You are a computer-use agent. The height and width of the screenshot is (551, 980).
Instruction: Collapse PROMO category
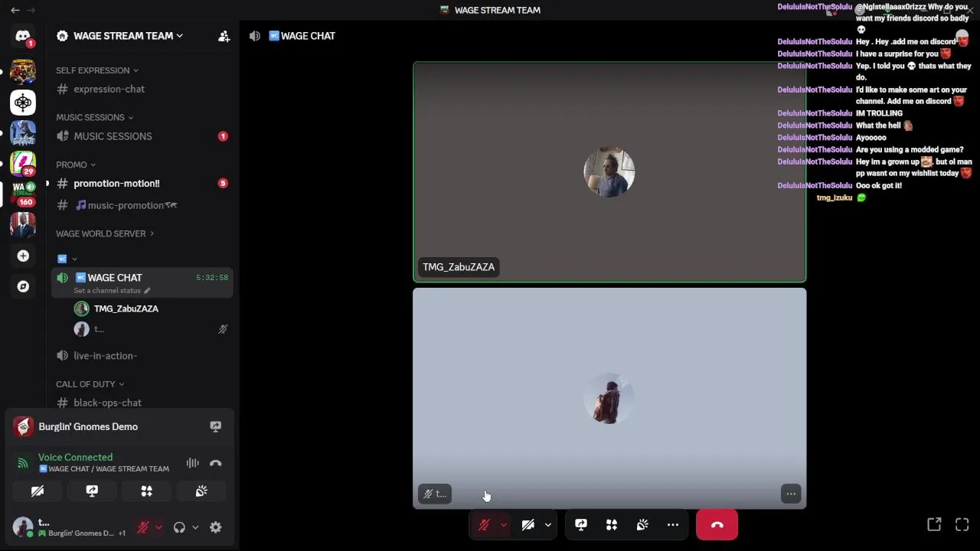coord(76,165)
